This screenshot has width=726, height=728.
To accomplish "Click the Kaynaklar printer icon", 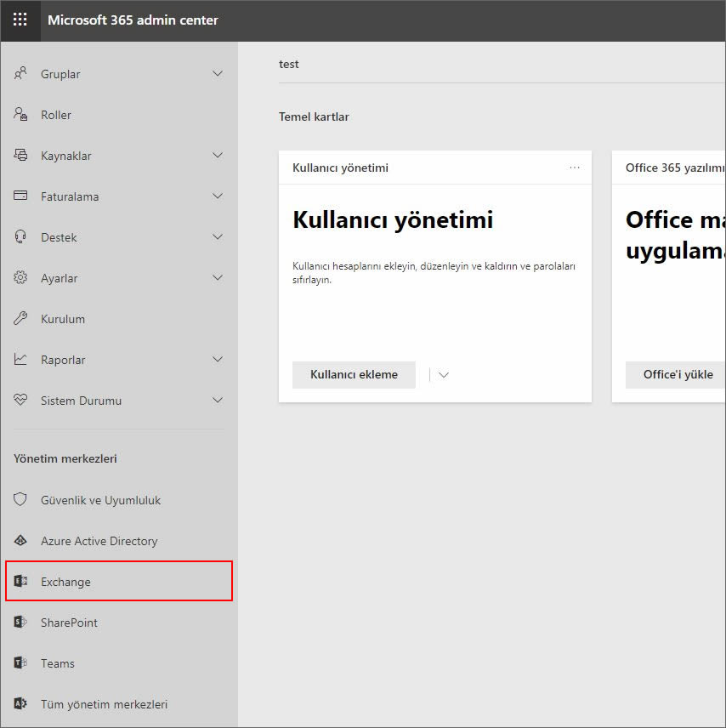I will coord(20,155).
